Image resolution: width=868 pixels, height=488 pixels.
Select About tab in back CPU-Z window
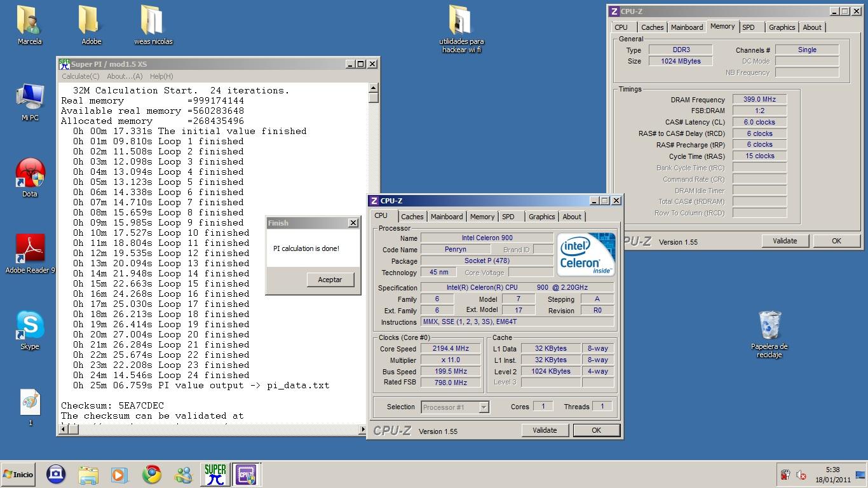pyautogui.click(x=812, y=27)
